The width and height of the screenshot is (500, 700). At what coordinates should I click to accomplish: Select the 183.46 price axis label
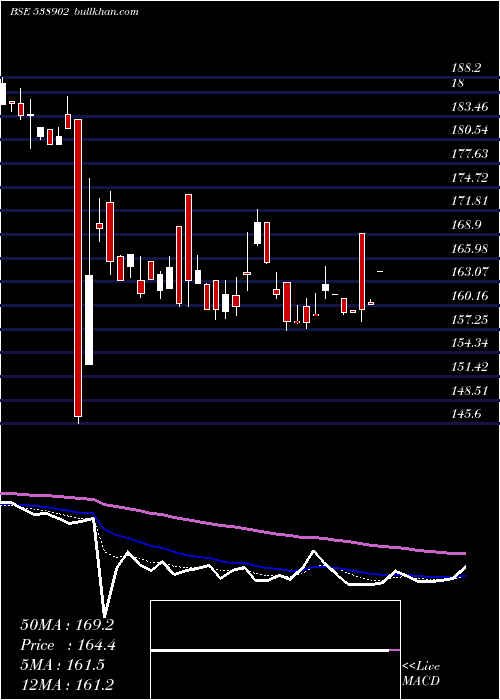click(470, 107)
